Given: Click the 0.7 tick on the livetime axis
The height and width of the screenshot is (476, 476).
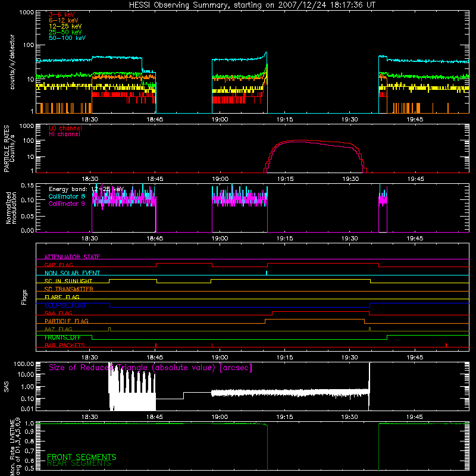Looking at the screenshot, I should point(30,450).
